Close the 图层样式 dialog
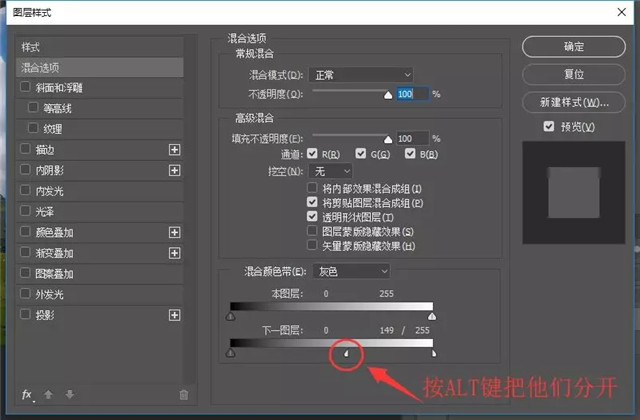The width and height of the screenshot is (640, 420). tap(622, 12)
